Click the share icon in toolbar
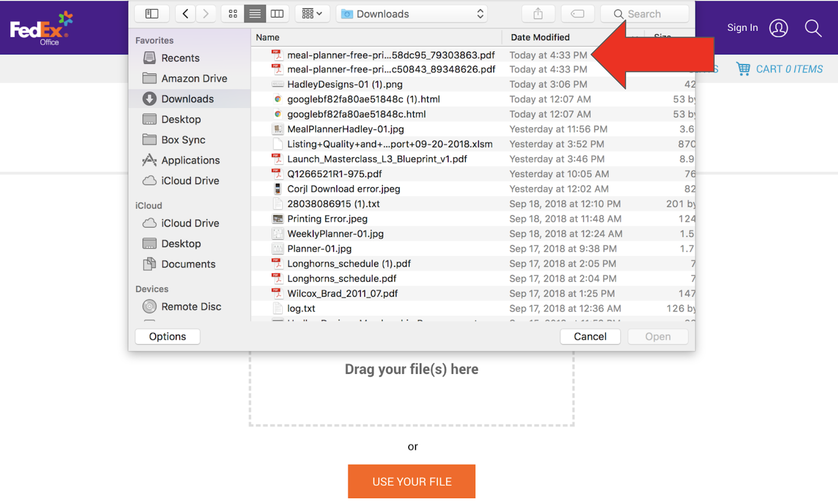Screen dimensions: 838x504 pyautogui.click(x=538, y=14)
